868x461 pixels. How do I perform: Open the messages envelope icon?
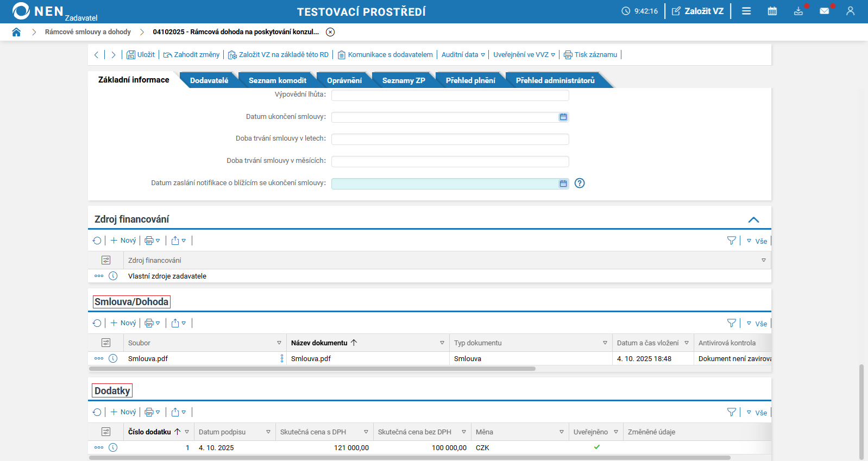tap(824, 11)
